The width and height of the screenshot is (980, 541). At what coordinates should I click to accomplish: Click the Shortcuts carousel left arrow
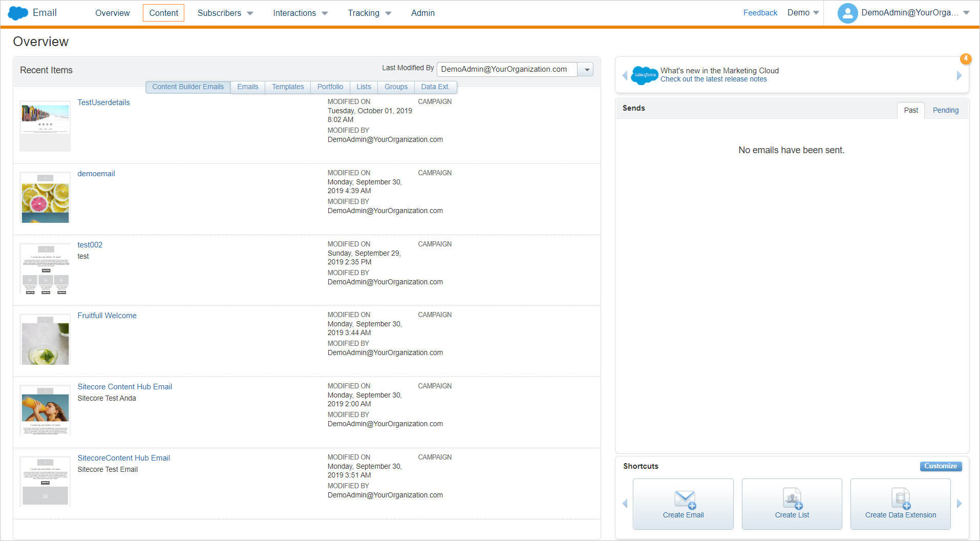point(625,504)
